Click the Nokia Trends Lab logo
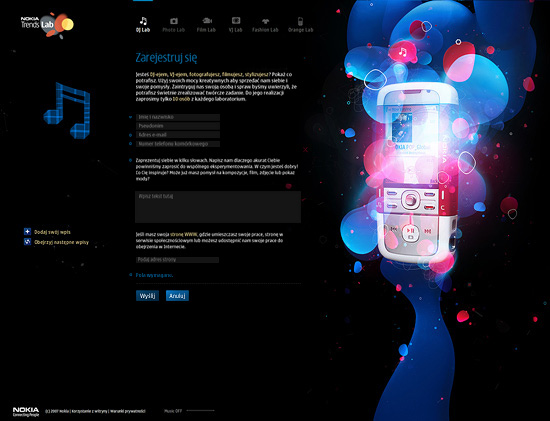 tap(47, 25)
